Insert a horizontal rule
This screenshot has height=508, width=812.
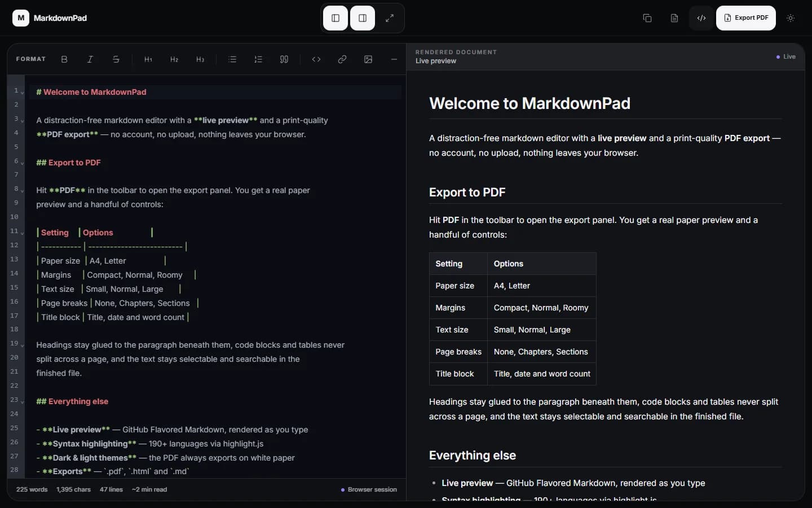pos(394,59)
